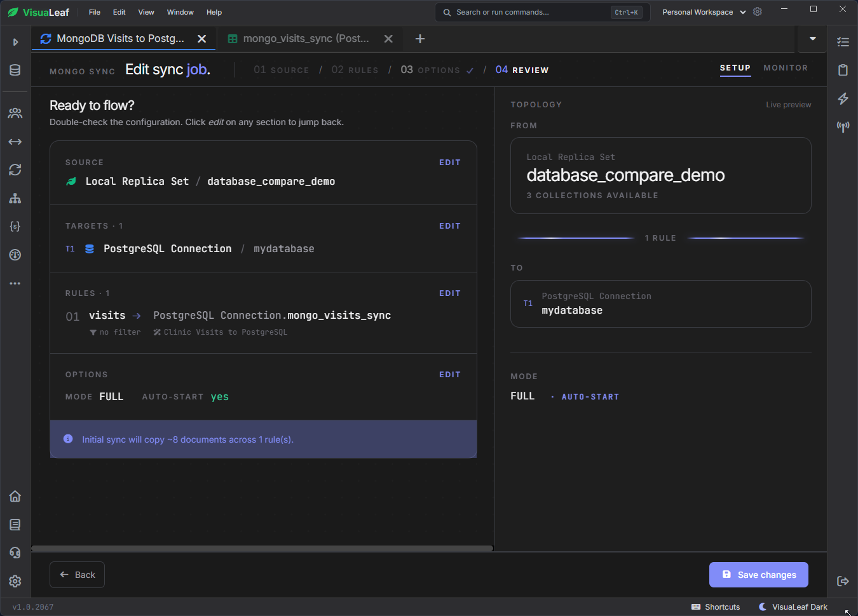This screenshot has height=616, width=858.
Task: Edit the Rules section
Action: [450, 293]
